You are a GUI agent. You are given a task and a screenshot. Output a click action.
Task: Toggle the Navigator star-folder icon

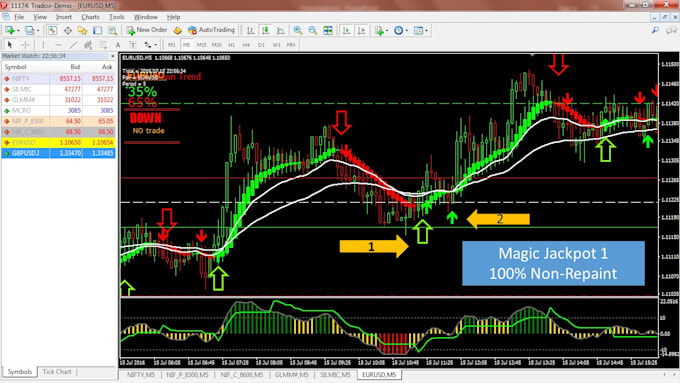(x=82, y=30)
